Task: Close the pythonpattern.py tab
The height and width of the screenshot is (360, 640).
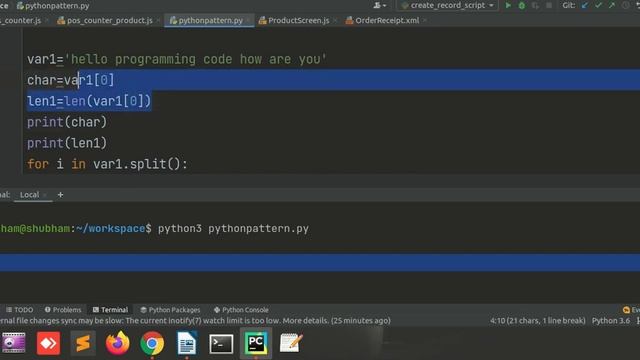Action: click(248, 20)
